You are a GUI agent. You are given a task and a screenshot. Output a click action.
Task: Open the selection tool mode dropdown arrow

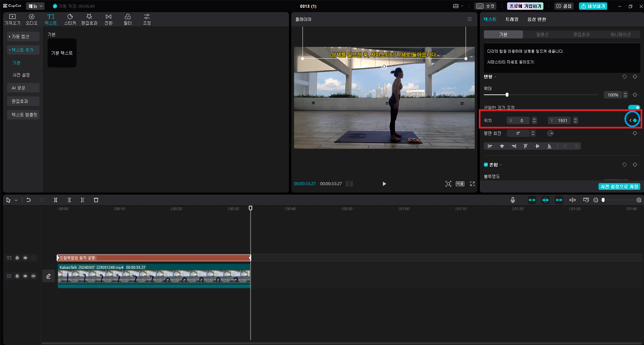(x=16, y=200)
